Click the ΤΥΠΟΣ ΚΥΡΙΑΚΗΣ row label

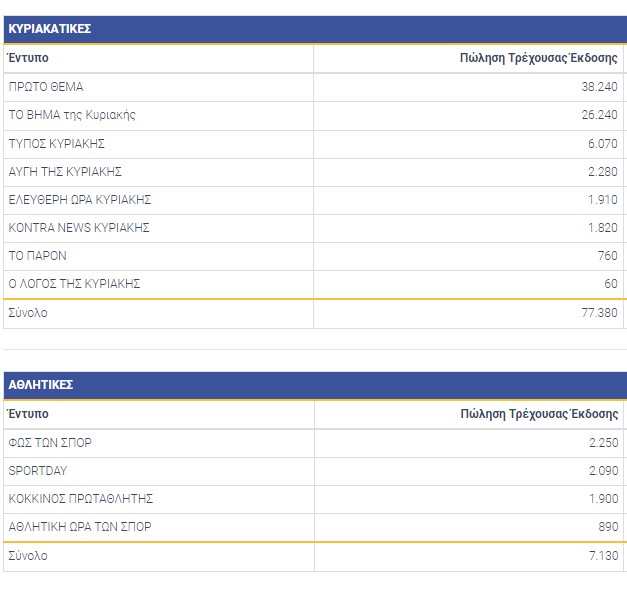(56, 143)
